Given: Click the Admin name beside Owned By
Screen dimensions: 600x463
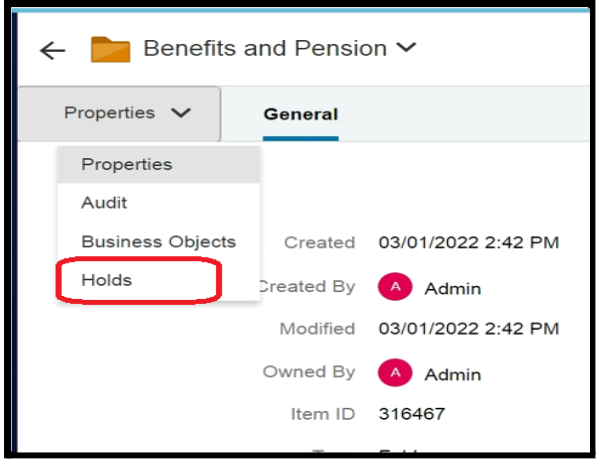Looking at the screenshot, I should point(453,374).
